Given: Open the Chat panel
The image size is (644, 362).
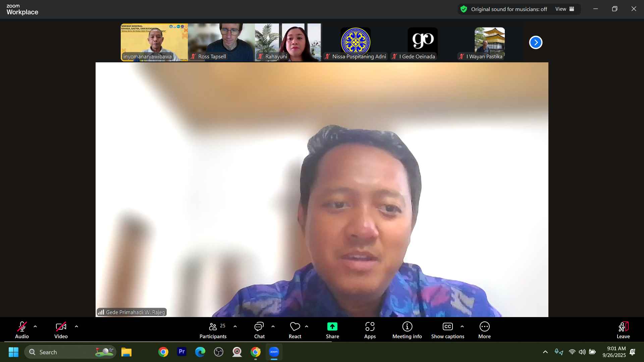Looking at the screenshot, I should 259,330.
